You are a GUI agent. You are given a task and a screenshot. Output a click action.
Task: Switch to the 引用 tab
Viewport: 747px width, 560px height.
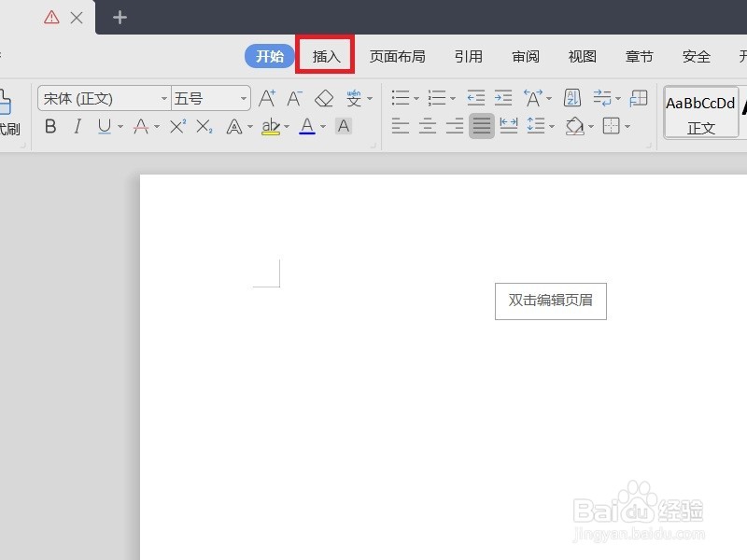point(469,57)
